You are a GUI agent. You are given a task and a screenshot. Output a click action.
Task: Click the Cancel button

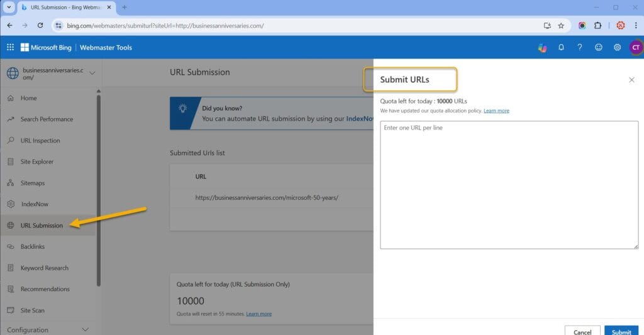pyautogui.click(x=582, y=331)
